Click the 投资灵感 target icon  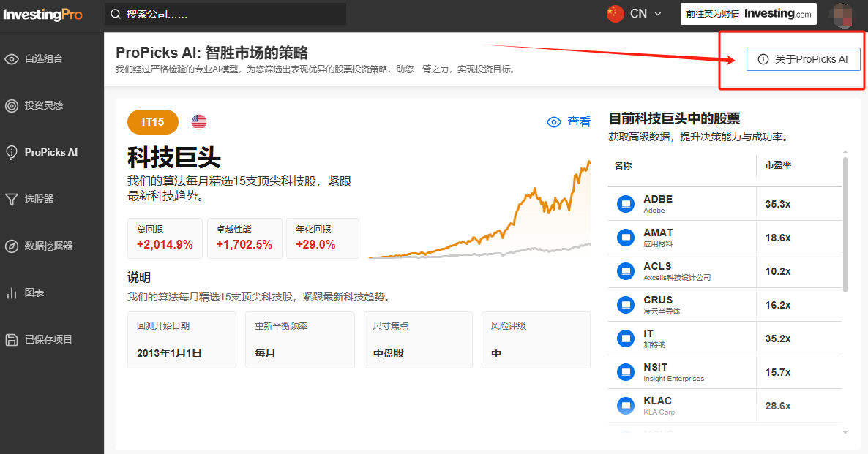click(x=12, y=106)
